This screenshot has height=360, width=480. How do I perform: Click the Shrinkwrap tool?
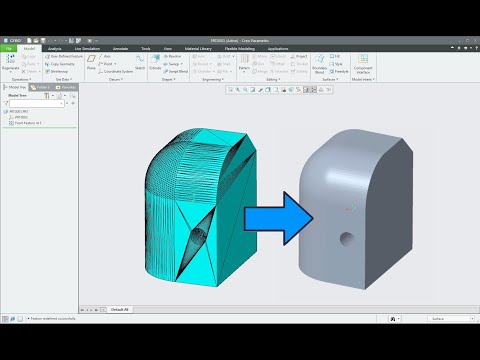(56, 71)
